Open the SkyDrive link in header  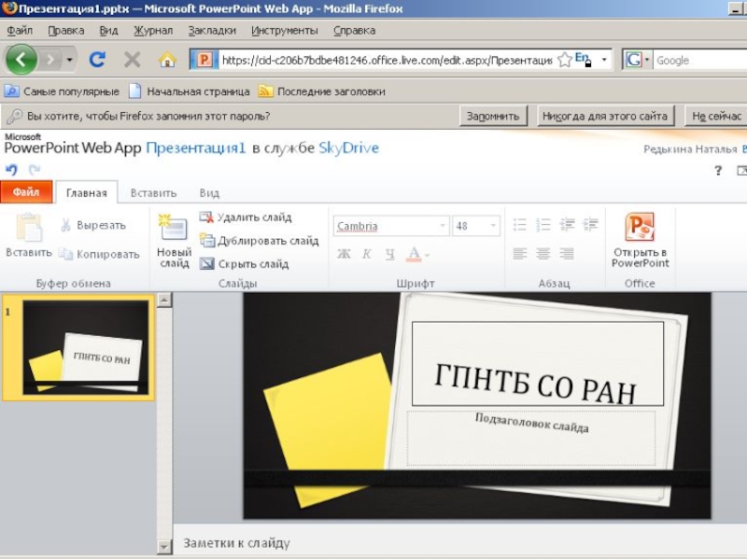348,147
